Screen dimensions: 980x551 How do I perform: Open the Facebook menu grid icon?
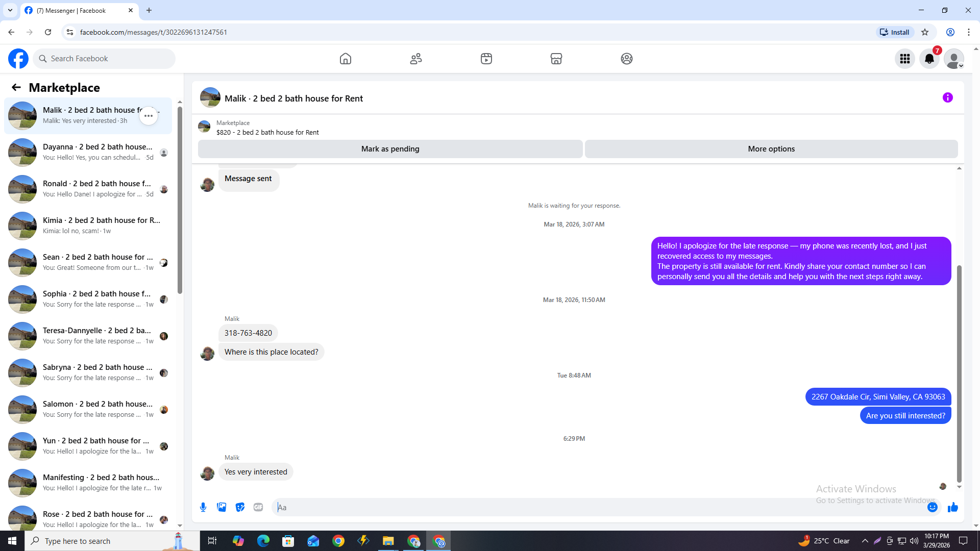click(905, 59)
